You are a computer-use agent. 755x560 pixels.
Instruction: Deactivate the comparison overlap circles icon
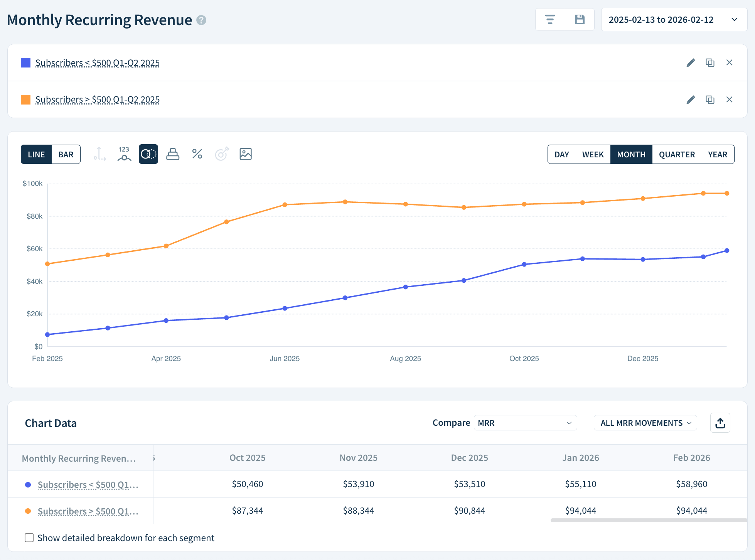coord(148,154)
